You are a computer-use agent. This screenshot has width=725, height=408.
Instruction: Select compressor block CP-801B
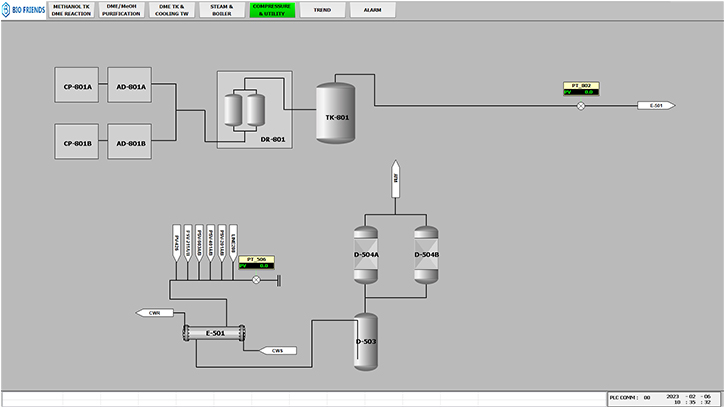point(77,142)
